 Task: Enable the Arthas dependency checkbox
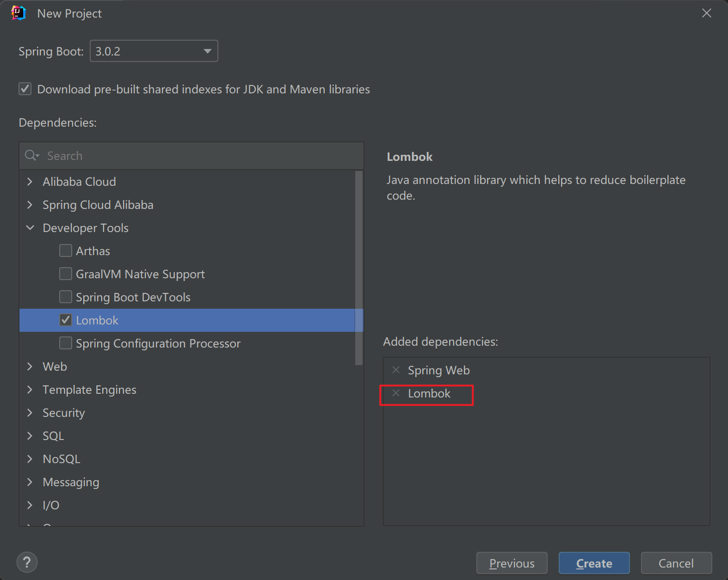click(x=66, y=250)
